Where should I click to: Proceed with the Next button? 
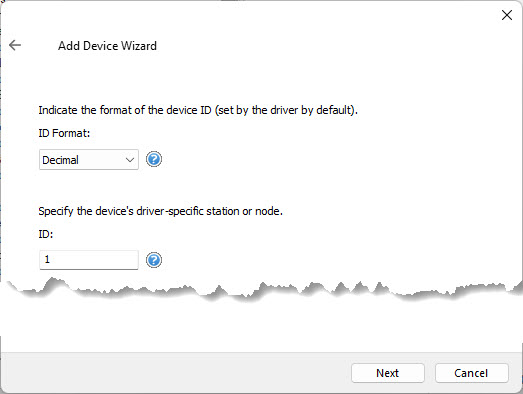tap(388, 373)
